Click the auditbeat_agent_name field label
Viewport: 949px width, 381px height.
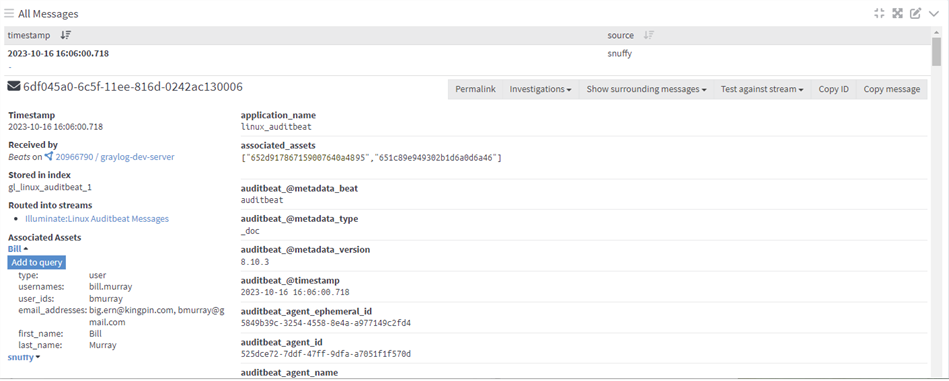[x=289, y=373]
